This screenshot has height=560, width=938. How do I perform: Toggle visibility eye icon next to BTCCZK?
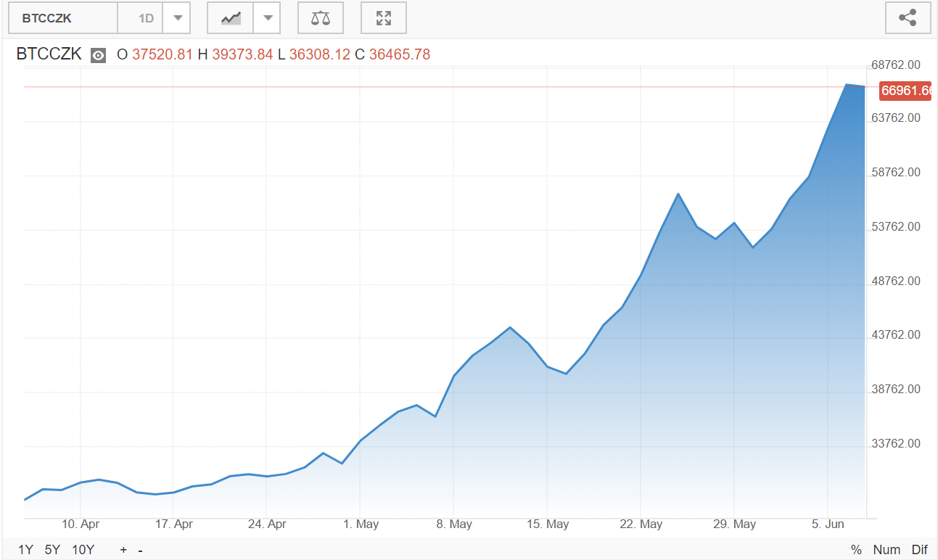pos(98,55)
